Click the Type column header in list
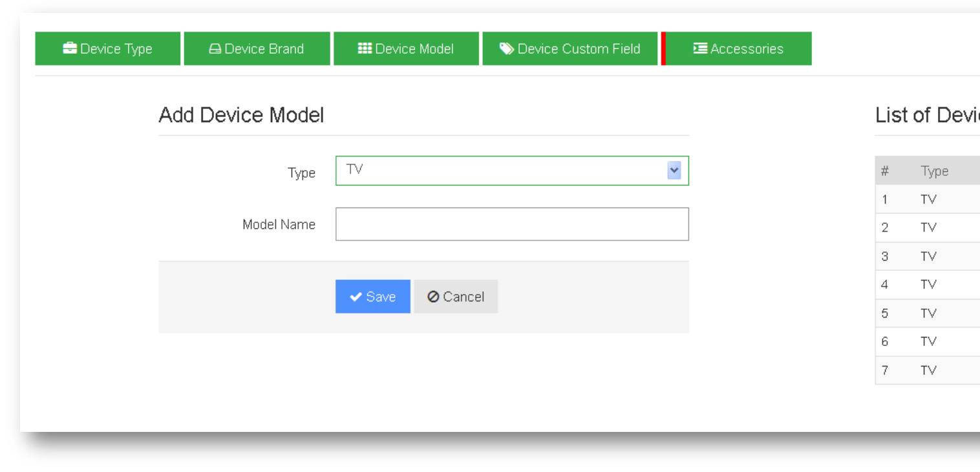980x472 pixels. pyautogui.click(x=935, y=171)
